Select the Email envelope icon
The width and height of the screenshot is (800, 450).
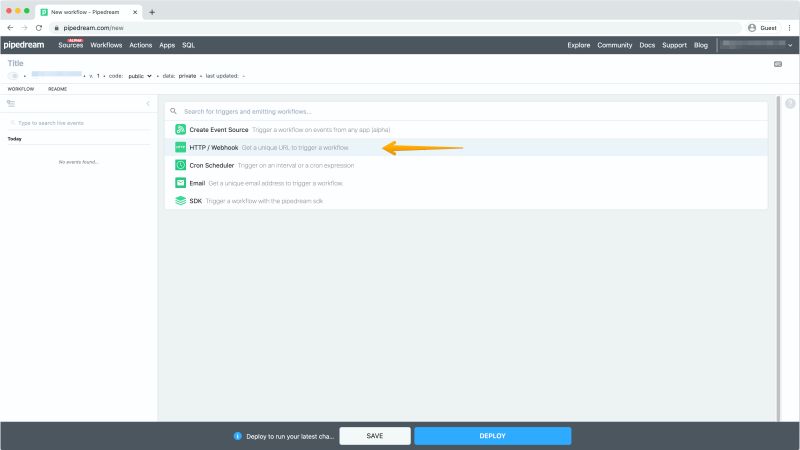coord(180,183)
